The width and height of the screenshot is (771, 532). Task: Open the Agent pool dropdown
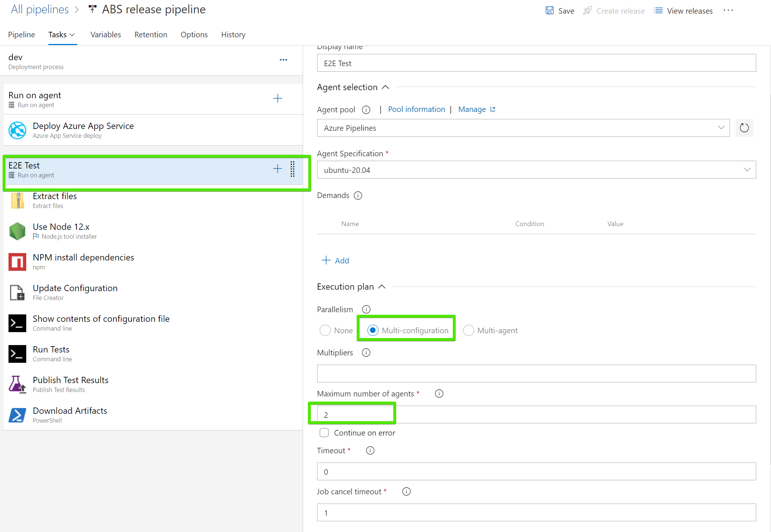(523, 128)
